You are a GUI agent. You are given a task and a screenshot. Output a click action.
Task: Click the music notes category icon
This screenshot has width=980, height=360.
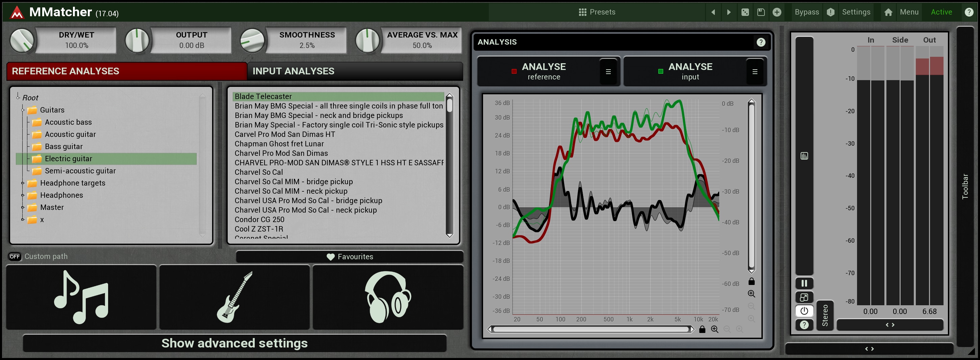pyautogui.click(x=81, y=297)
